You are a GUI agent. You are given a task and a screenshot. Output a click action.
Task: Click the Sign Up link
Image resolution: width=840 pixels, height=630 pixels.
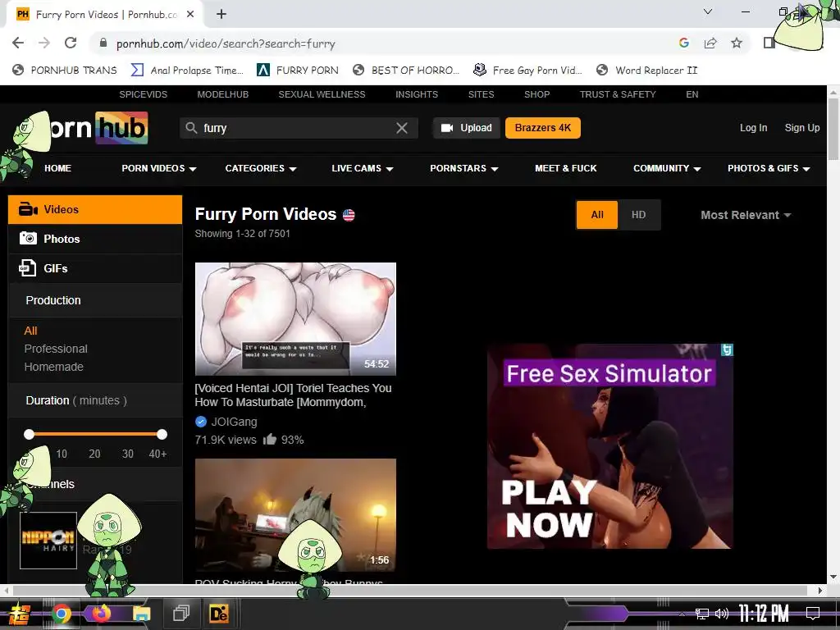[802, 128]
